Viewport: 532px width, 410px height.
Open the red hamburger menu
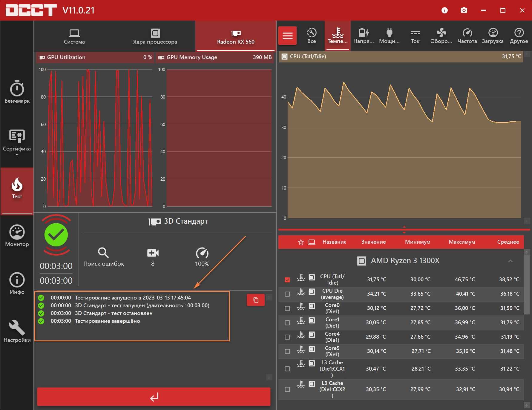click(287, 36)
